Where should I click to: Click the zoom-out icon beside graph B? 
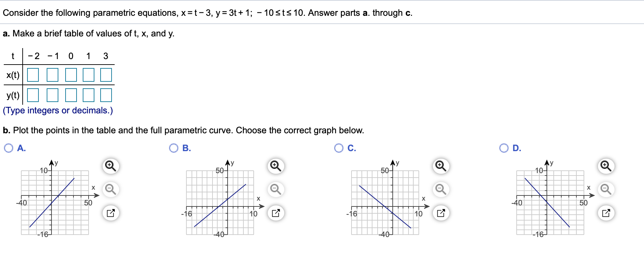(275, 189)
